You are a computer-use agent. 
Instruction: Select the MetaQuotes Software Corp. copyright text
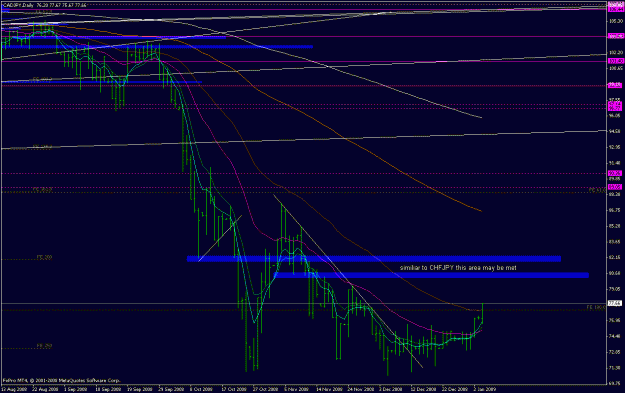(x=61, y=380)
